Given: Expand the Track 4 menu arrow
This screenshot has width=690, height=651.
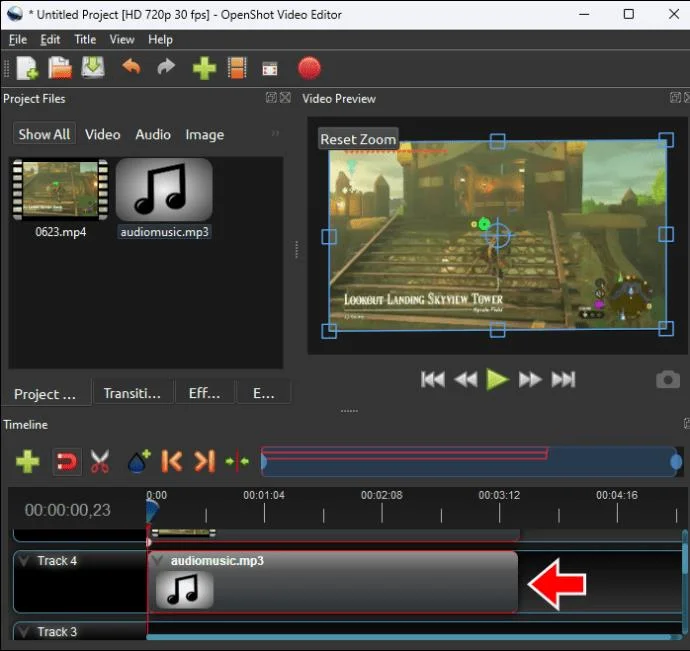Looking at the screenshot, I should (24, 560).
